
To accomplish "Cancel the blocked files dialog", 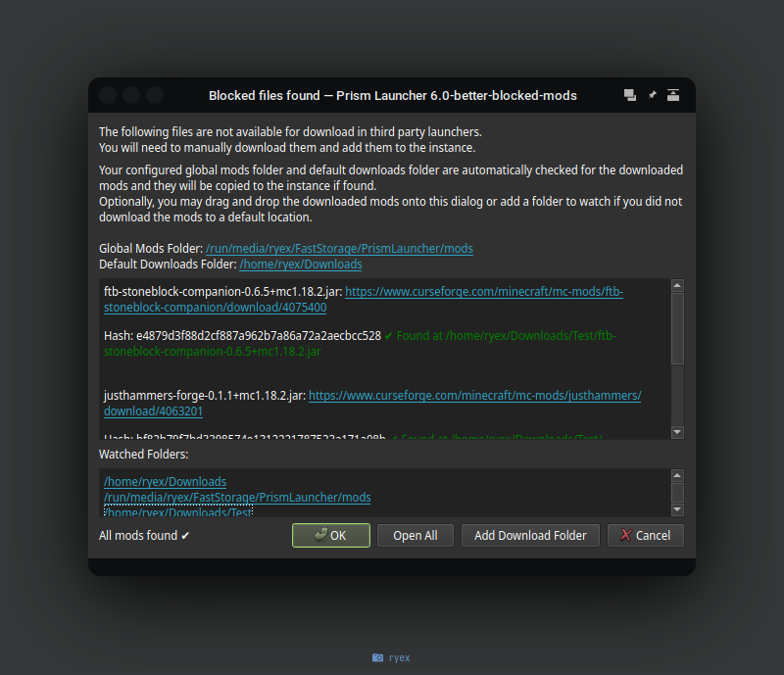I will point(646,536).
